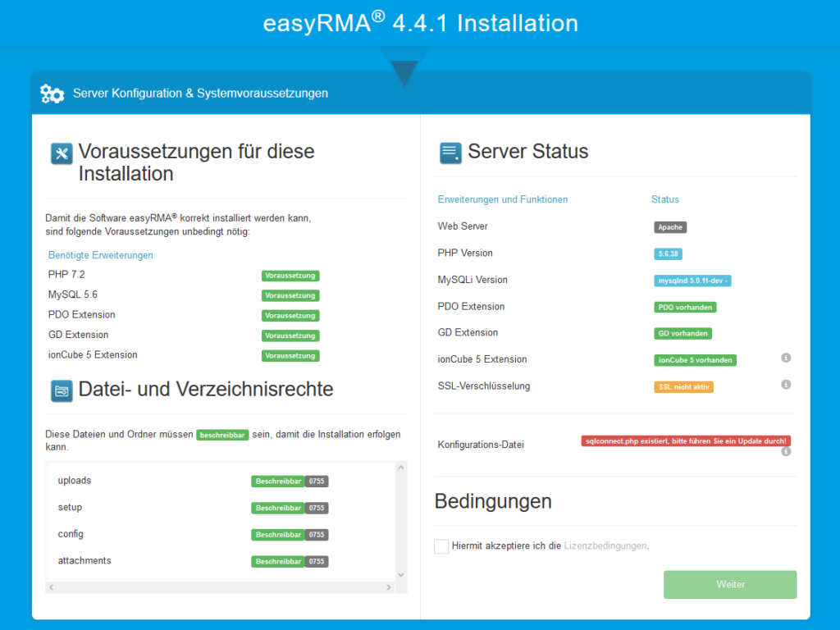Click the ionCube 5 vorhanden badge

[696, 361]
